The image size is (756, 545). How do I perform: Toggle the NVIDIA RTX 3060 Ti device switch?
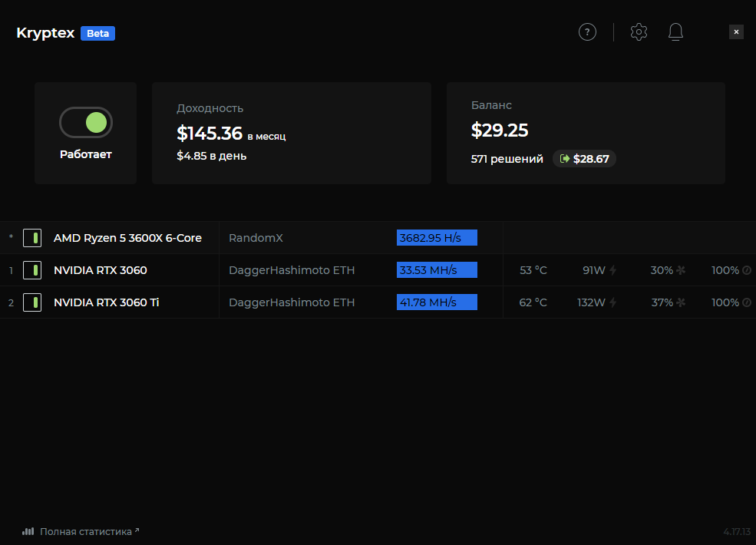click(32, 302)
